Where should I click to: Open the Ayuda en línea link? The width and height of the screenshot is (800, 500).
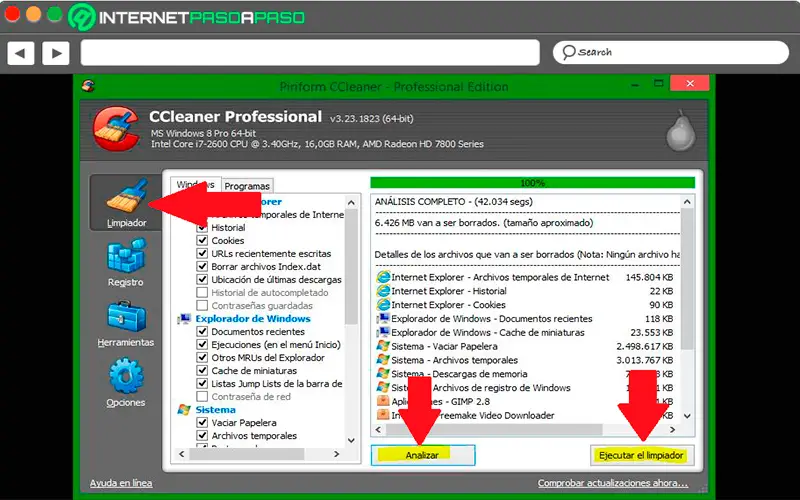(121, 483)
